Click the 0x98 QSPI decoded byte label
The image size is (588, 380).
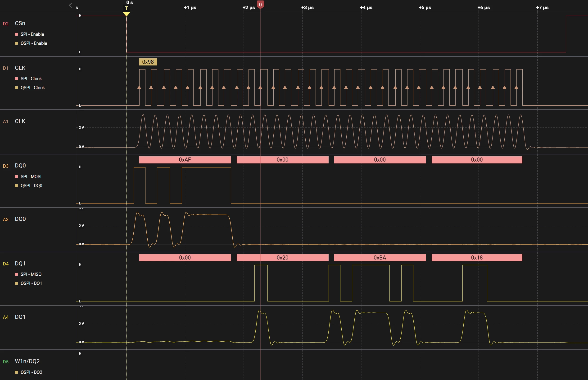[x=148, y=62]
